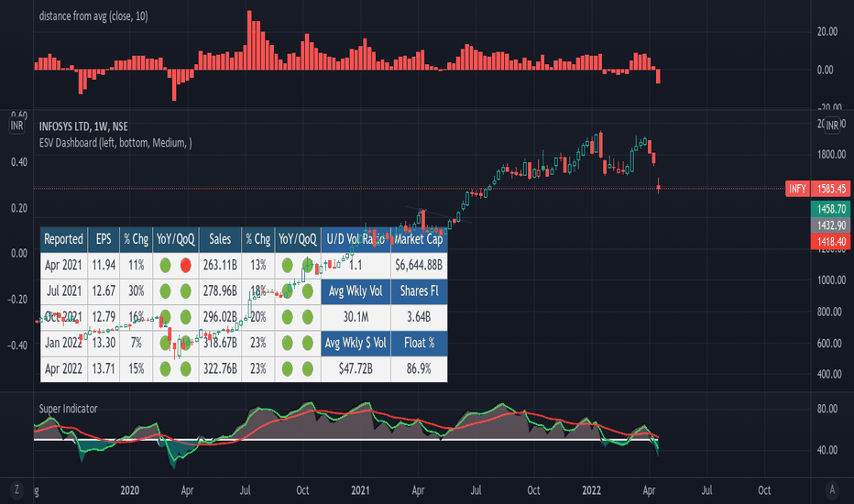Click the red QoQ dot in the Apr 2021 row

coord(186,266)
